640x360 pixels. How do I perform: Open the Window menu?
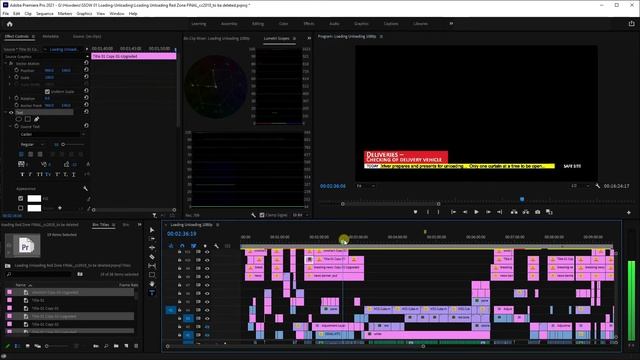tap(116, 13)
